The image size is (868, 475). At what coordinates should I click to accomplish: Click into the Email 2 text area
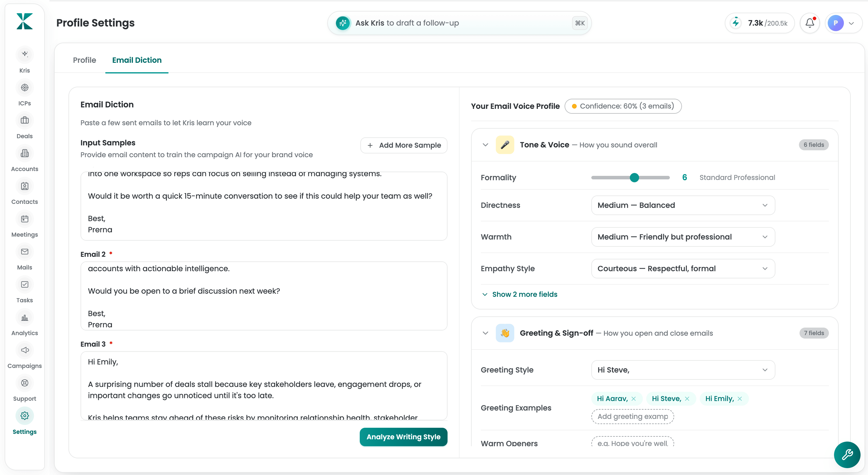click(x=264, y=296)
